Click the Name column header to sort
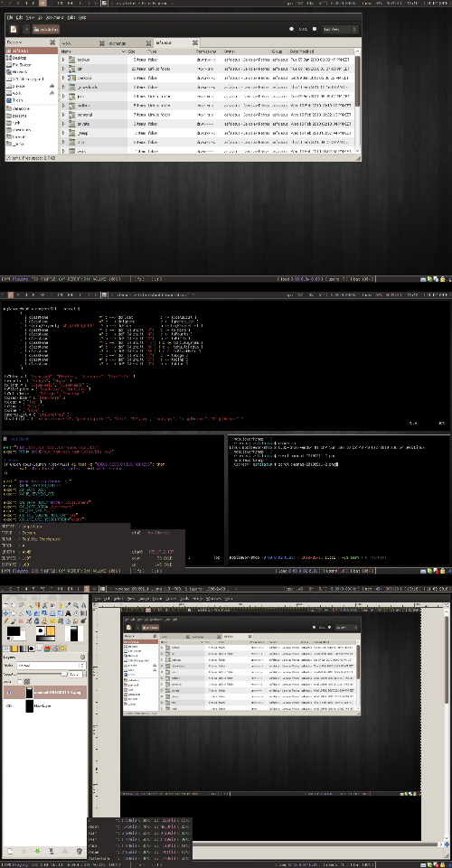 (94, 51)
